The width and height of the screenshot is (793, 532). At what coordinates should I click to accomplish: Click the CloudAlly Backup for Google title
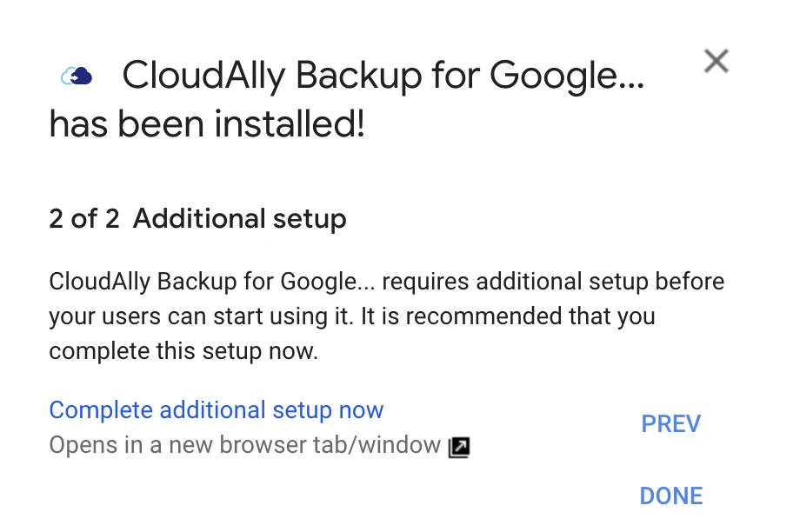pyautogui.click(x=383, y=76)
